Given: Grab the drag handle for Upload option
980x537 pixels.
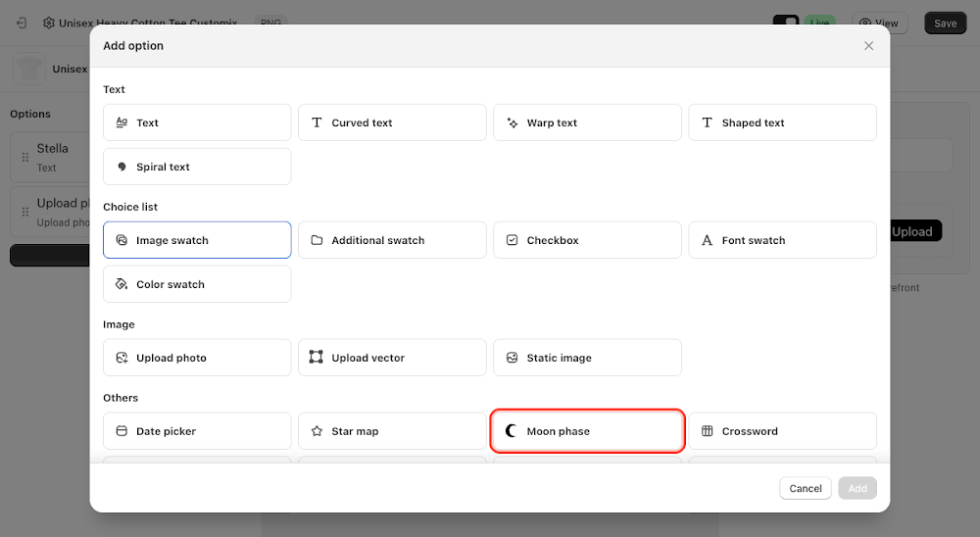Looking at the screenshot, I should click(x=25, y=212).
